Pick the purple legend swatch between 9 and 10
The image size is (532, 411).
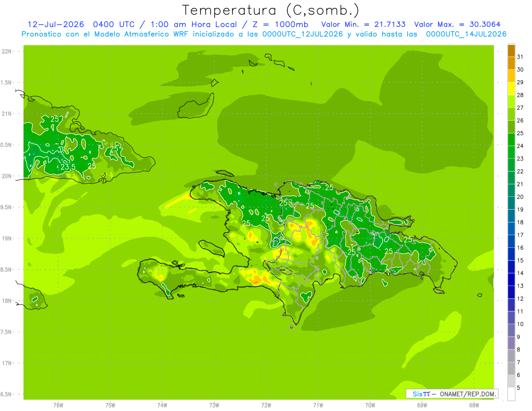pyautogui.click(x=511, y=330)
